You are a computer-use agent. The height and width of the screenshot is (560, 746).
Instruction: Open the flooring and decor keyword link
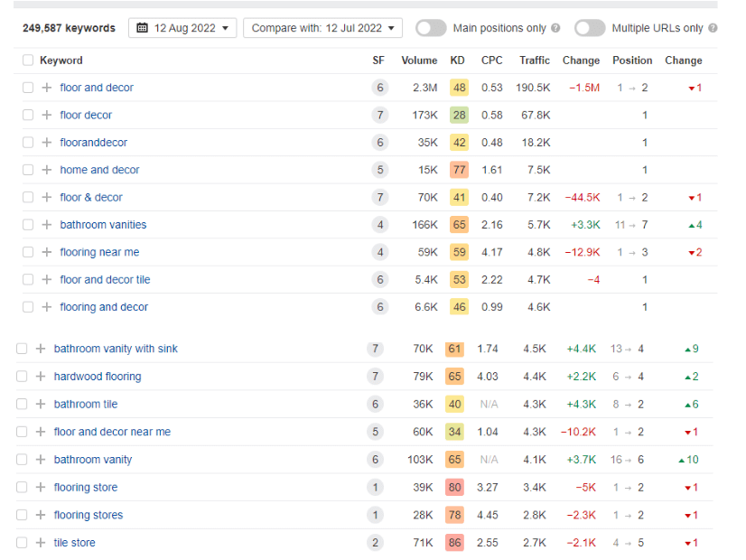tap(104, 307)
